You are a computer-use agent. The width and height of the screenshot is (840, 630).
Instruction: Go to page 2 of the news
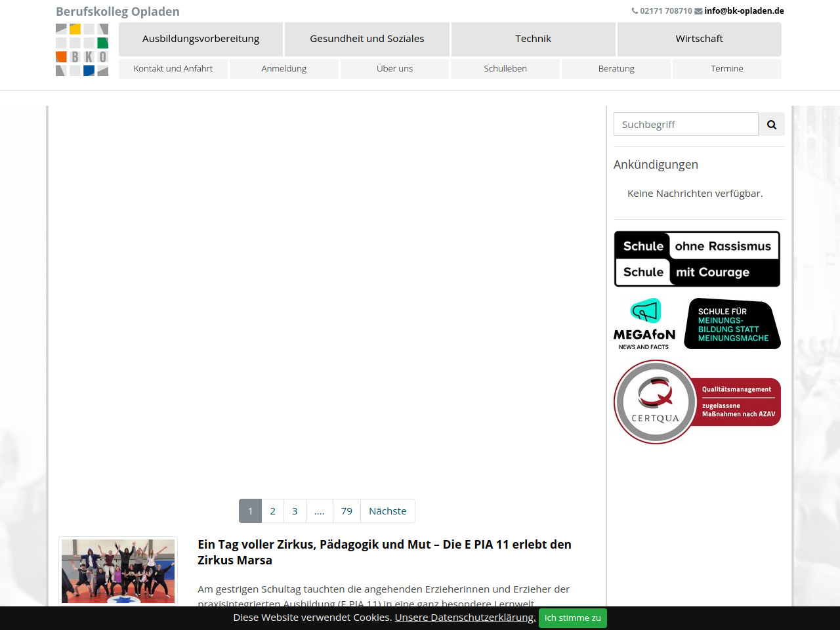tap(272, 511)
